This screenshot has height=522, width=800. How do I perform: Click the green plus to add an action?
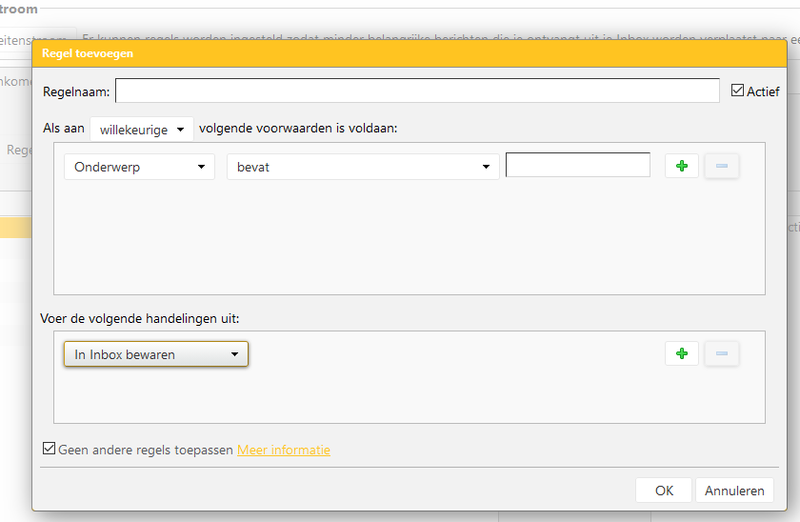tap(681, 353)
